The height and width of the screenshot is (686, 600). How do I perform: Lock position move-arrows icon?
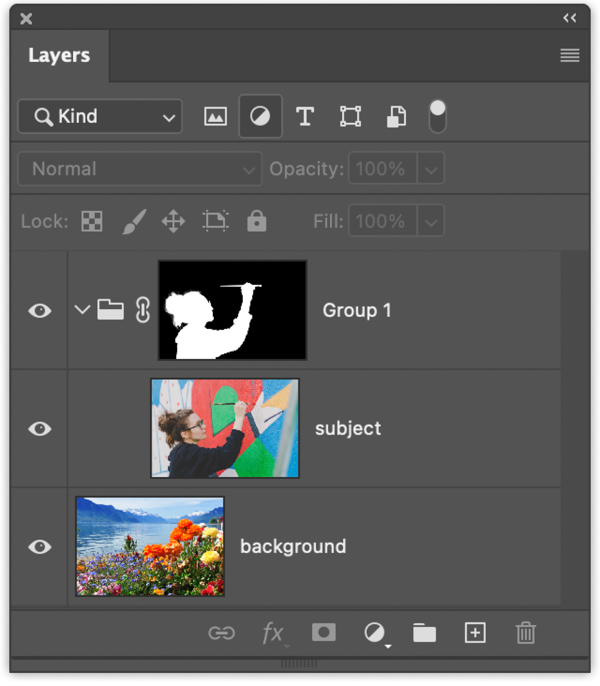(173, 221)
